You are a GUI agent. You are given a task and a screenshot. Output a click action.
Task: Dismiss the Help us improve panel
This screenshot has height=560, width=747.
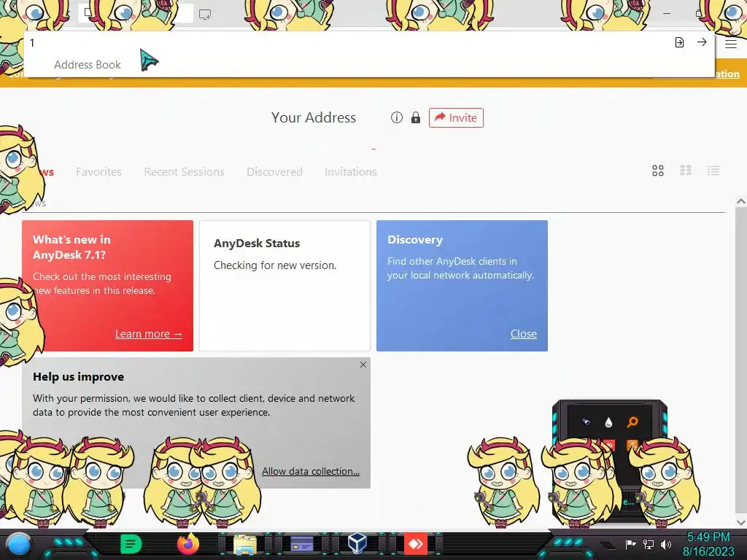click(363, 365)
